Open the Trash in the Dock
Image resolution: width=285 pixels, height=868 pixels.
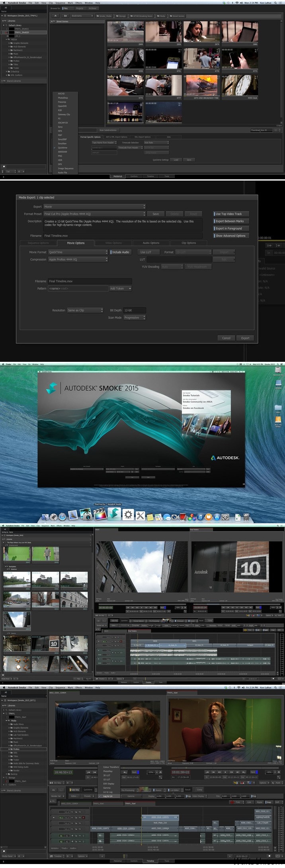(x=247, y=517)
